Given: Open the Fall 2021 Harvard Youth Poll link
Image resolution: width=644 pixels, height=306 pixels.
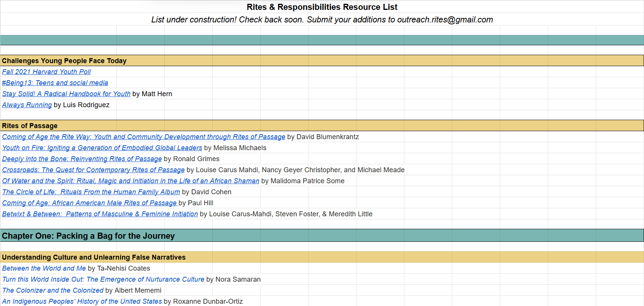Looking at the screenshot, I should click(x=46, y=72).
